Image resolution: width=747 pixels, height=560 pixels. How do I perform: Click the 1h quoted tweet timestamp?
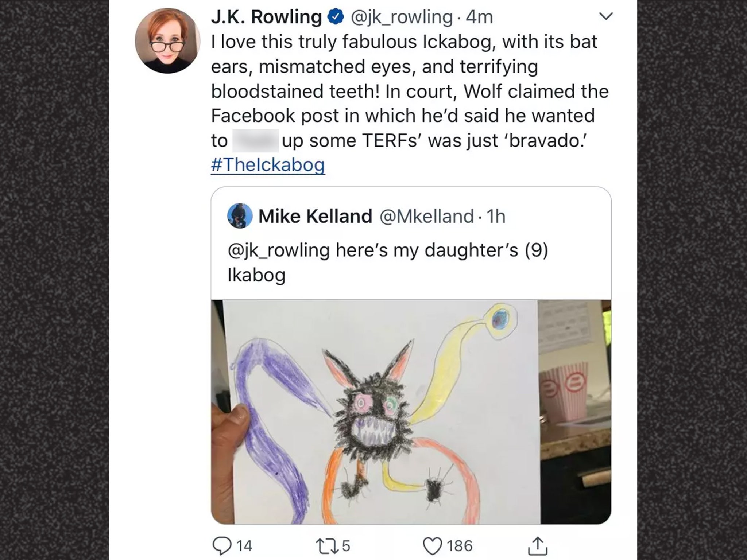496,216
